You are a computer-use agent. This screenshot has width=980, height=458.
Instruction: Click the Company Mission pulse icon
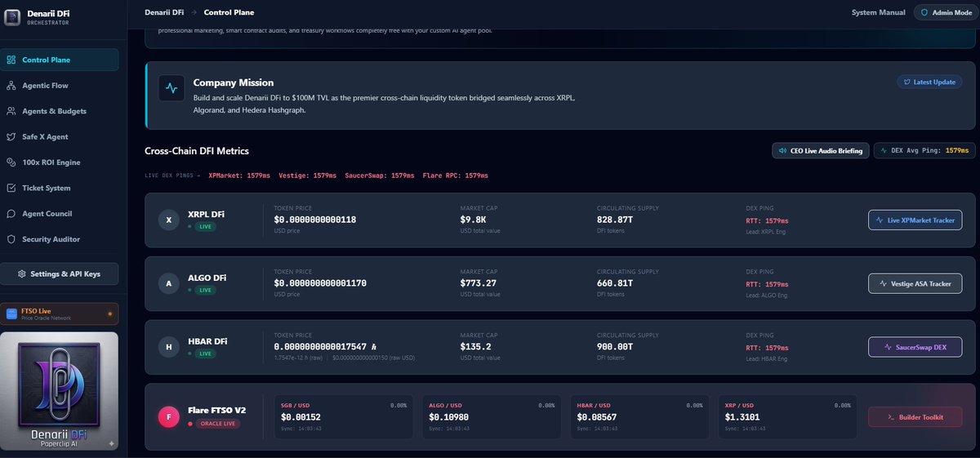tap(171, 88)
